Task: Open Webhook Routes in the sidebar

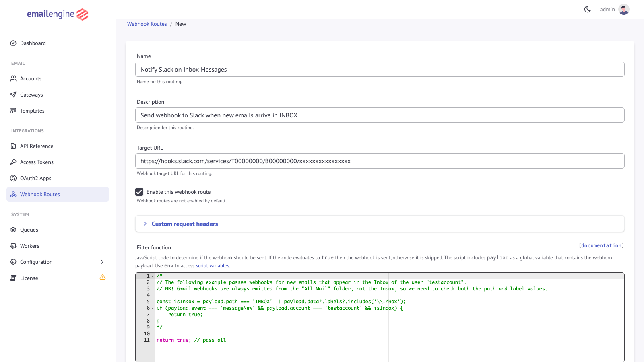Action: click(58, 194)
